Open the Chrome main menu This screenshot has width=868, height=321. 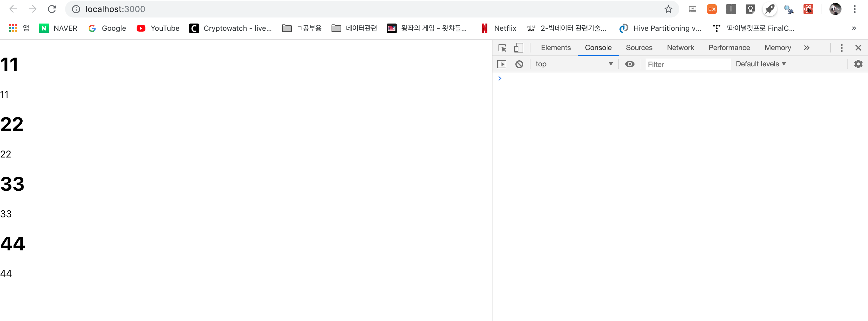(x=854, y=9)
